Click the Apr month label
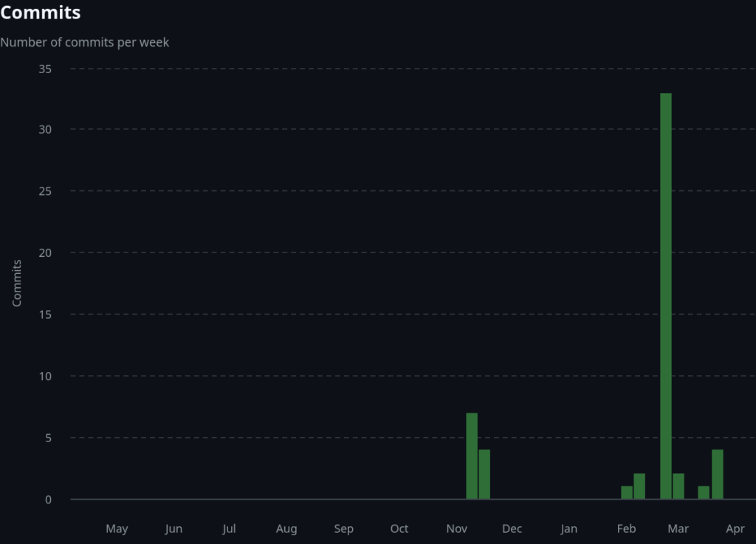This screenshot has height=544, width=756. [735, 528]
